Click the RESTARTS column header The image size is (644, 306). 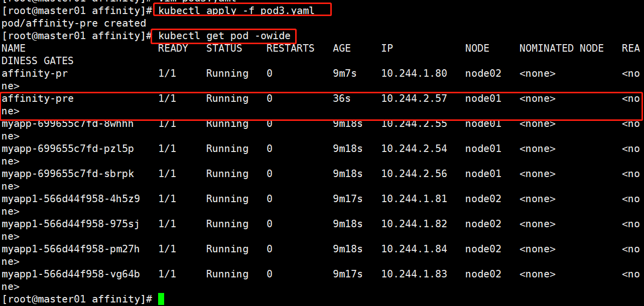click(291, 48)
